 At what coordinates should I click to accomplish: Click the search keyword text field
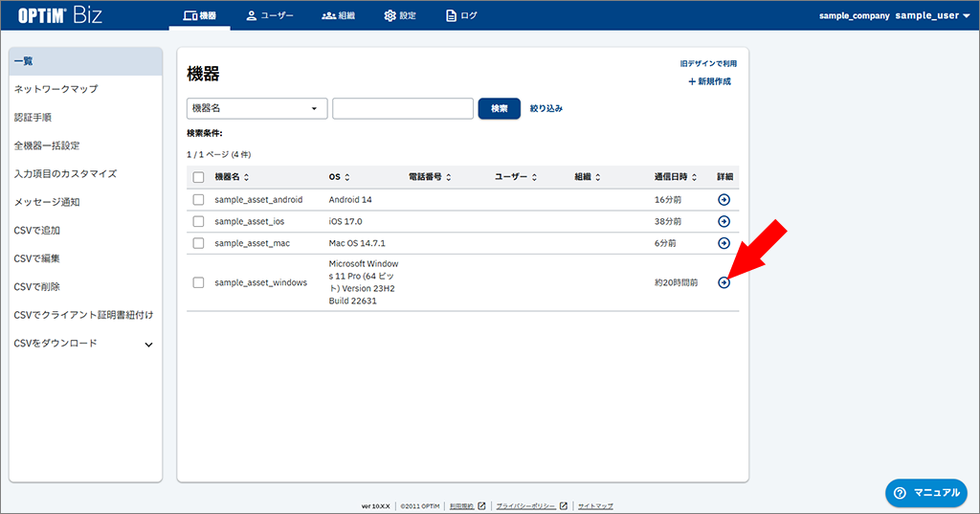(x=402, y=108)
